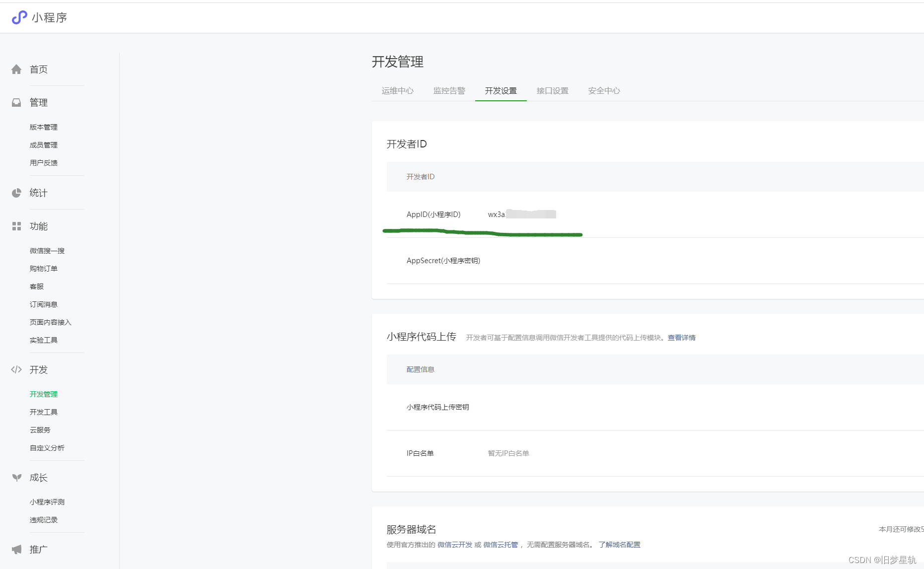Click the 开发管理 page title
Screen dimensions: 924x569
tap(398, 62)
